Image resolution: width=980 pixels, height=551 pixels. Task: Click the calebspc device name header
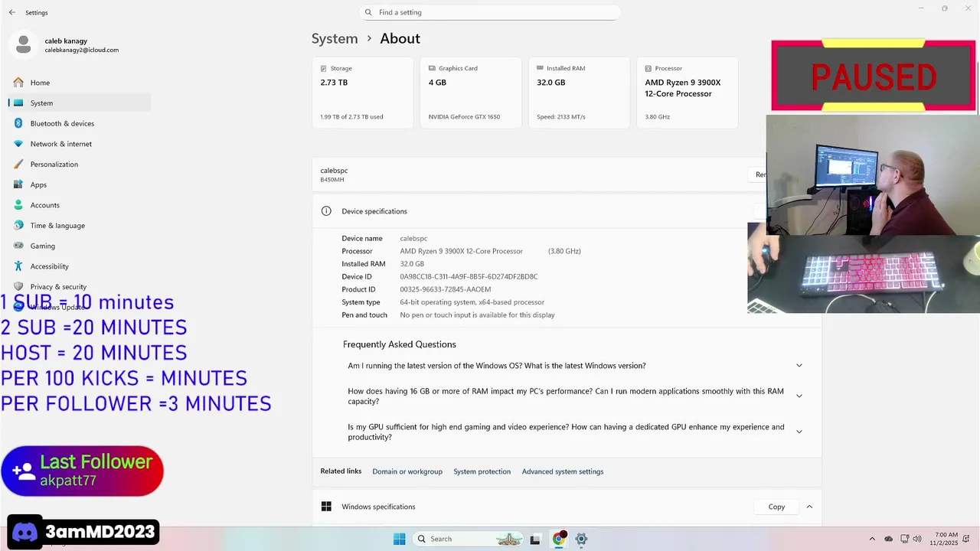click(x=334, y=171)
